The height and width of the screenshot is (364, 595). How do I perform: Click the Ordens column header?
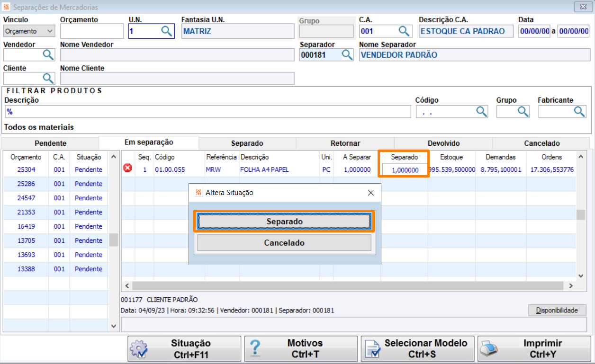pyautogui.click(x=551, y=157)
